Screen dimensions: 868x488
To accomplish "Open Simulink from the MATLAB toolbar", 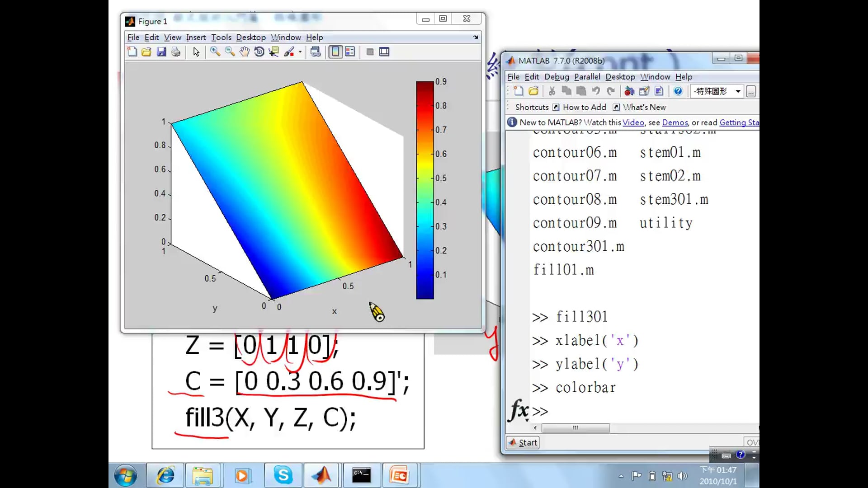I will pyautogui.click(x=629, y=91).
